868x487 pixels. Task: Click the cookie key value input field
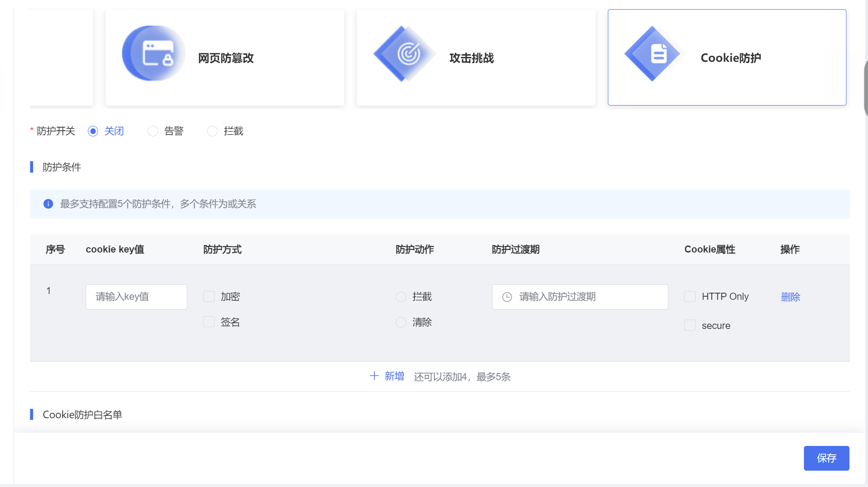(x=136, y=297)
